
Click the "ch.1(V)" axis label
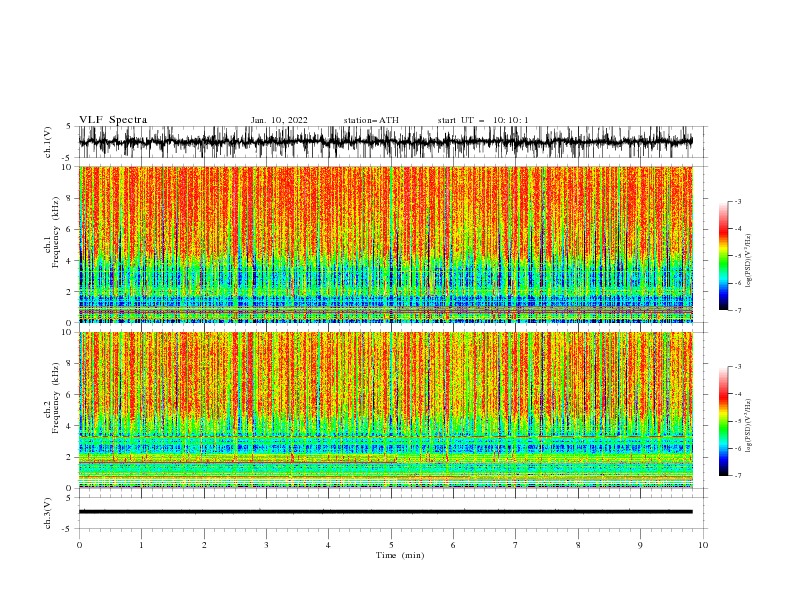(x=48, y=142)
